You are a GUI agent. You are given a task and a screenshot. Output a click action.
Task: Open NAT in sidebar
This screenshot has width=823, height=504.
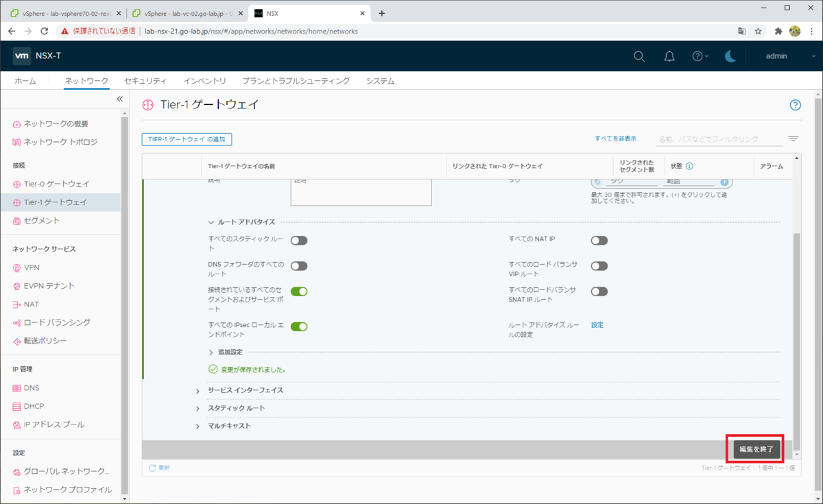click(x=32, y=304)
